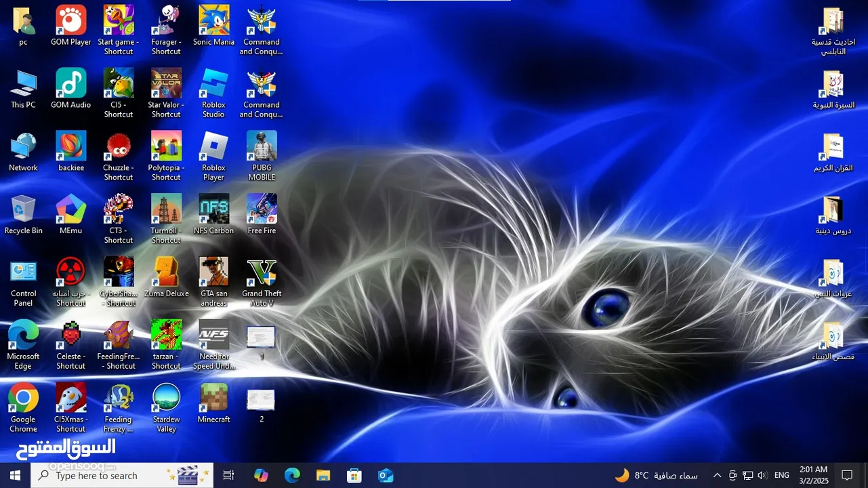Select the GTA san andreas icon
Viewport: 868px width, 488px height.
(x=213, y=283)
